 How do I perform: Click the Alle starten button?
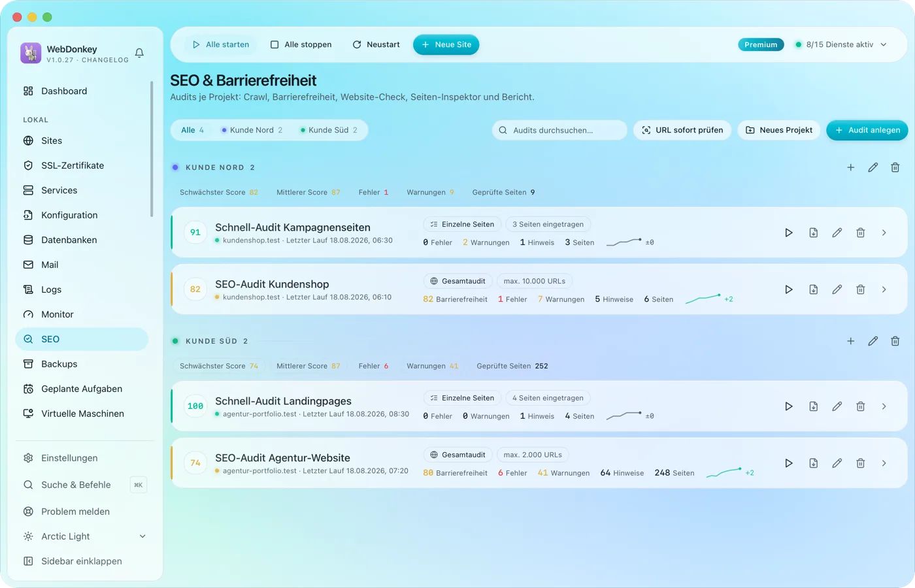[221, 44]
